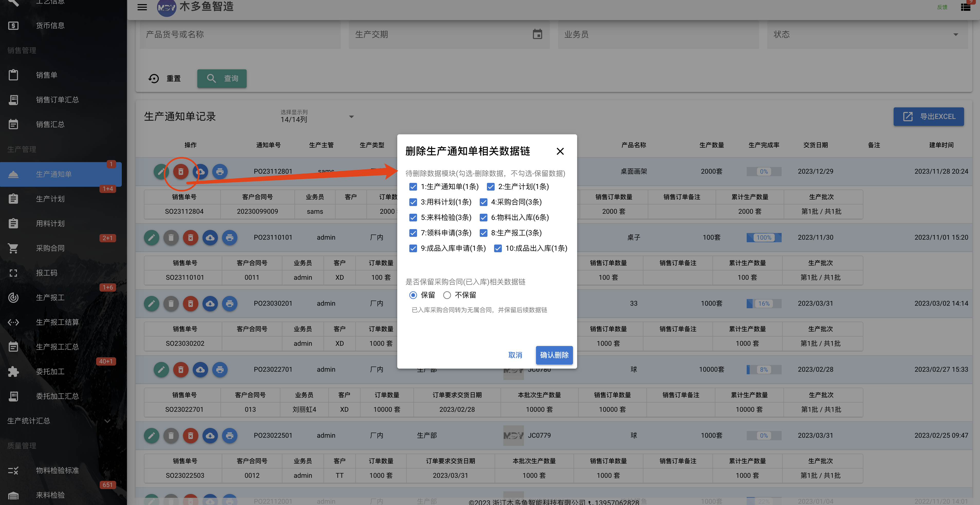
Task: Uncheck the 8:生产报工(3条) checkbox
Action: pos(483,233)
